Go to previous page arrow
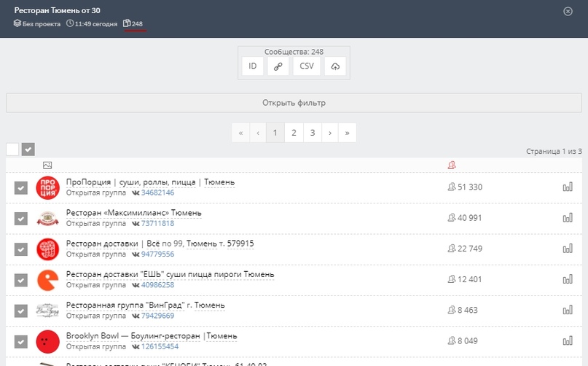588x366 pixels. click(x=258, y=133)
